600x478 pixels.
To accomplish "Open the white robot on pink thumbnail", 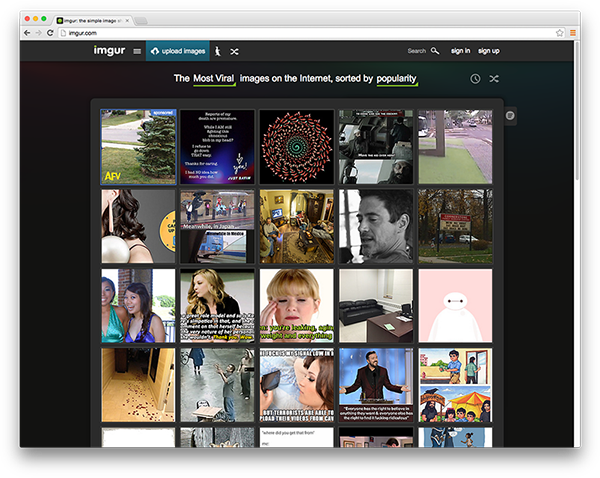I will [x=455, y=305].
